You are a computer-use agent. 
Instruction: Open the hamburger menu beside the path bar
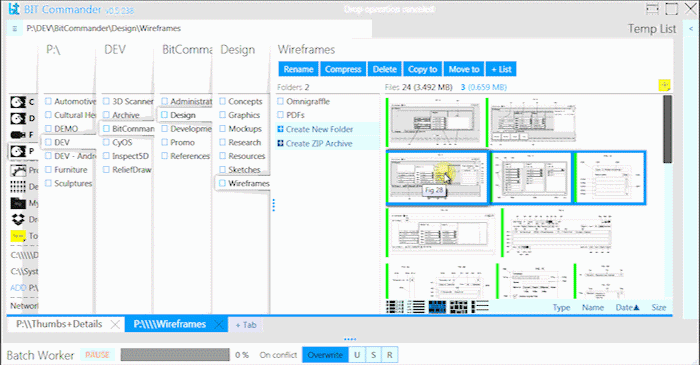coord(15,29)
